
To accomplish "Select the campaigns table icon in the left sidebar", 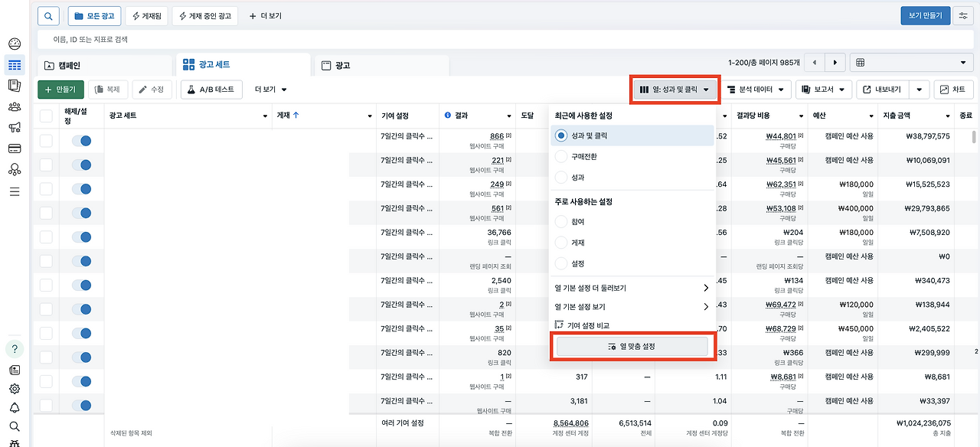I will (15, 65).
